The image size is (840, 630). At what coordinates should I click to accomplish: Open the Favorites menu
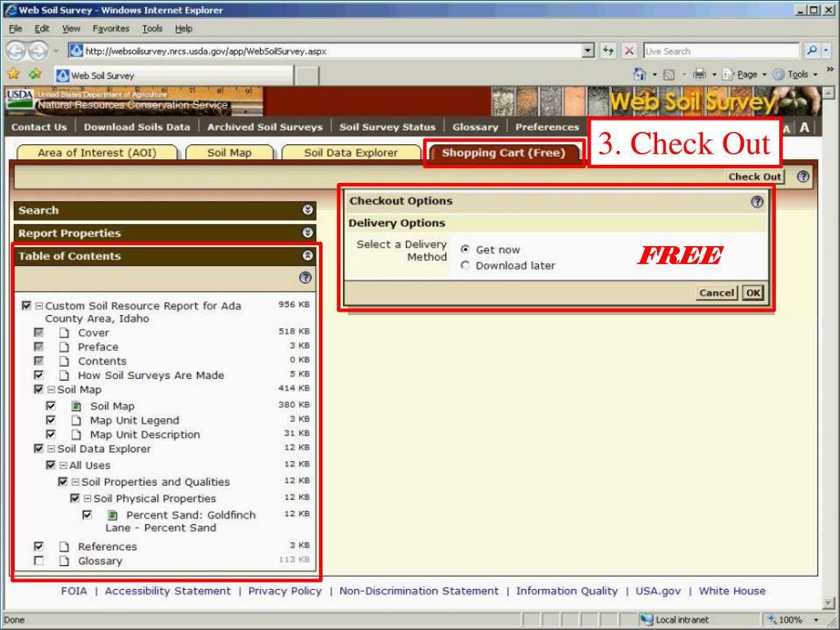111,29
